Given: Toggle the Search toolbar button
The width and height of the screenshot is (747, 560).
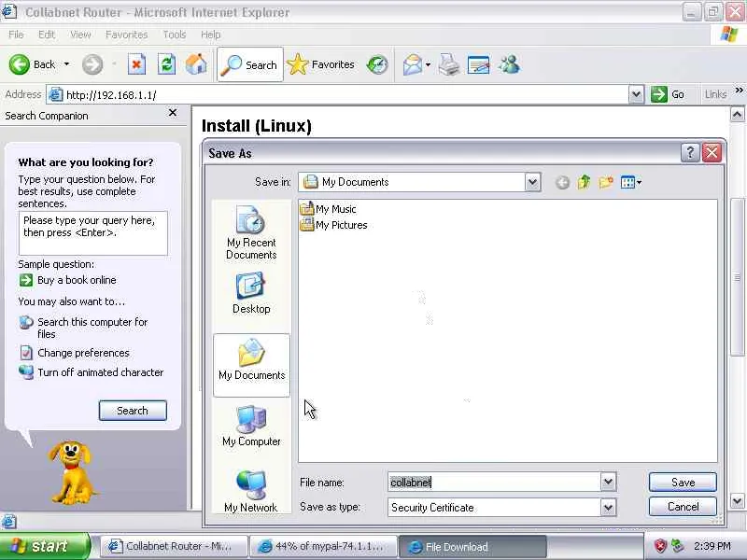Looking at the screenshot, I should (x=250, y=64).
